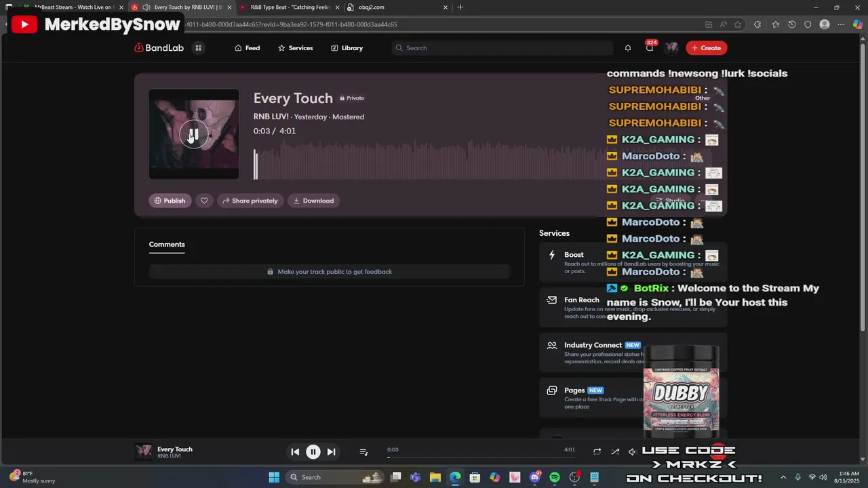Open File Explorer from the taskbar
This screenshot has width=868, height=488.
pos(435,477)
